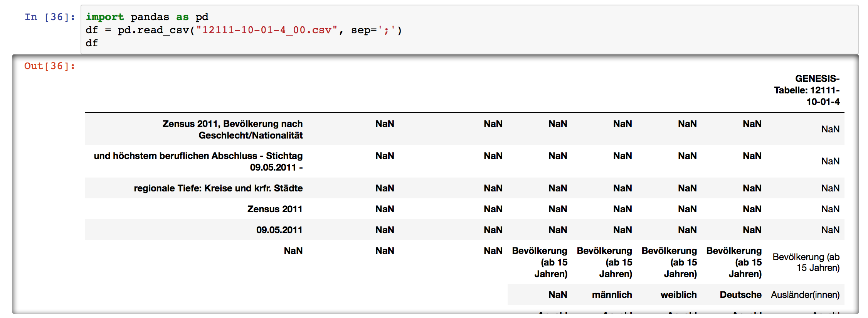Select the 'Zensus 2011, Bevölkerung nach' row label
The width and height of the screenshot is (868, 318).
click(232, 129)
